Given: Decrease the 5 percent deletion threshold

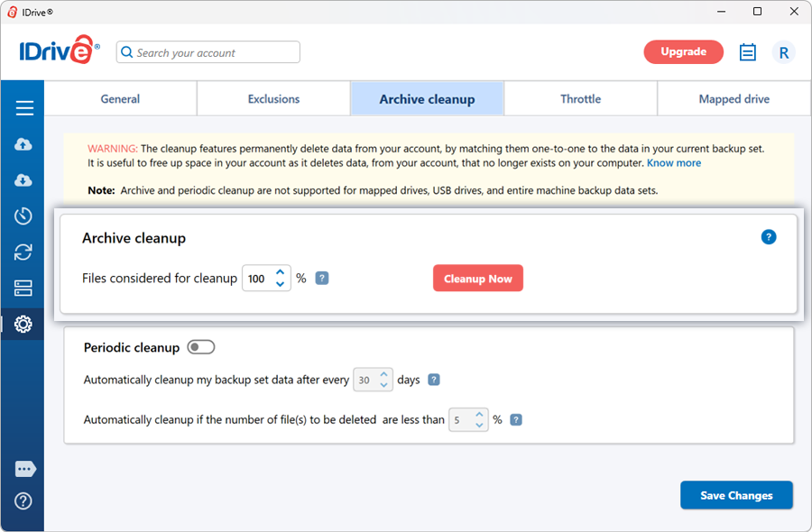Looking at the screenshot, I should [479, 425].
